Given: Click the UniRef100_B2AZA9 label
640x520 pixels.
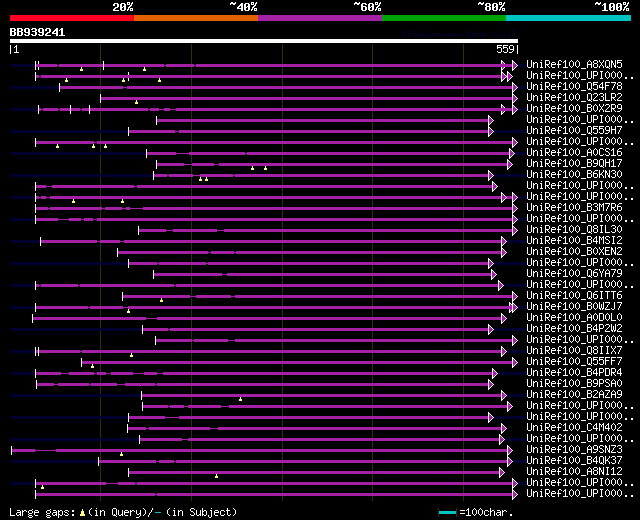Looking at the screenshot, I should (574, 395).
